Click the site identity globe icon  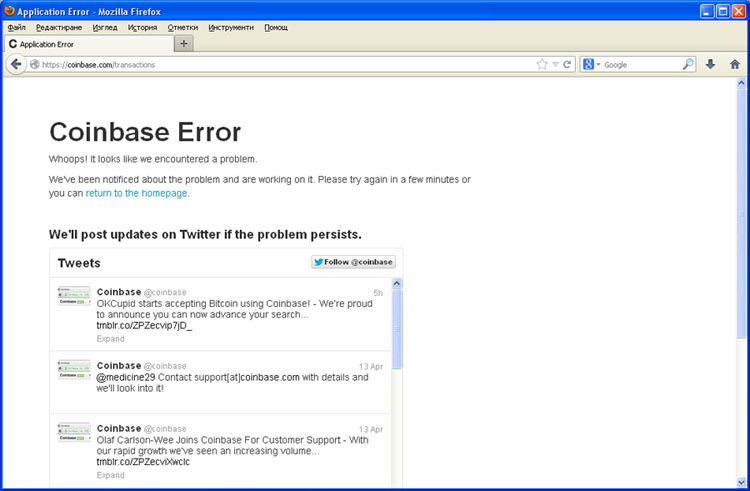(34, 64)
